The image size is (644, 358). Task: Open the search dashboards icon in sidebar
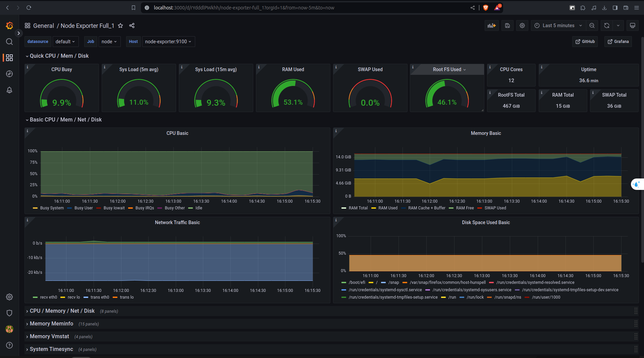[x=9, y=42]
